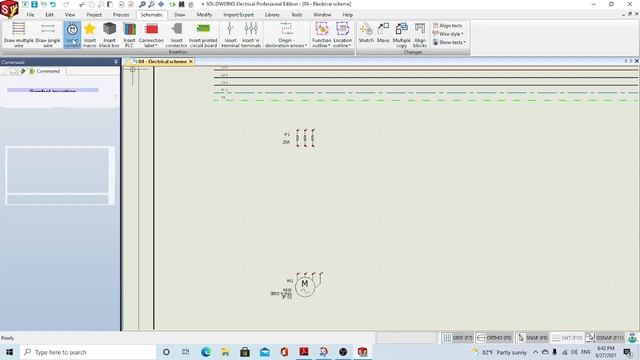This screenshot has width=640, height=360.
Task: Click the Insert PLC tool
Action: point(129,35)
